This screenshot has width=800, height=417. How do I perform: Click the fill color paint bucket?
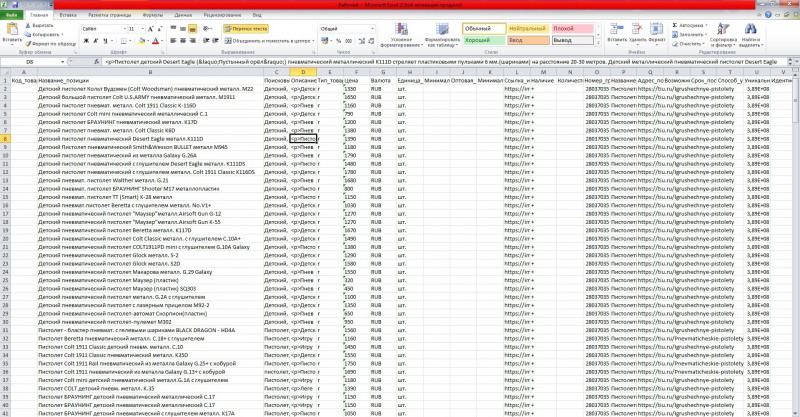(x=142, y=41)
